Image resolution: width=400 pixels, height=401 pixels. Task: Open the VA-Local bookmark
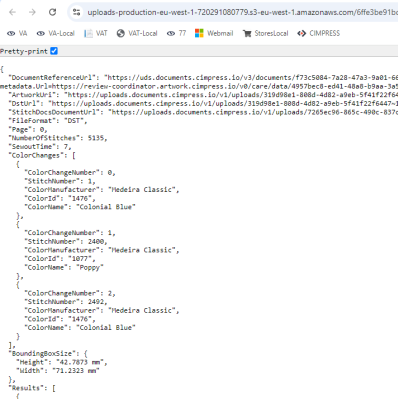click(56, 33)
